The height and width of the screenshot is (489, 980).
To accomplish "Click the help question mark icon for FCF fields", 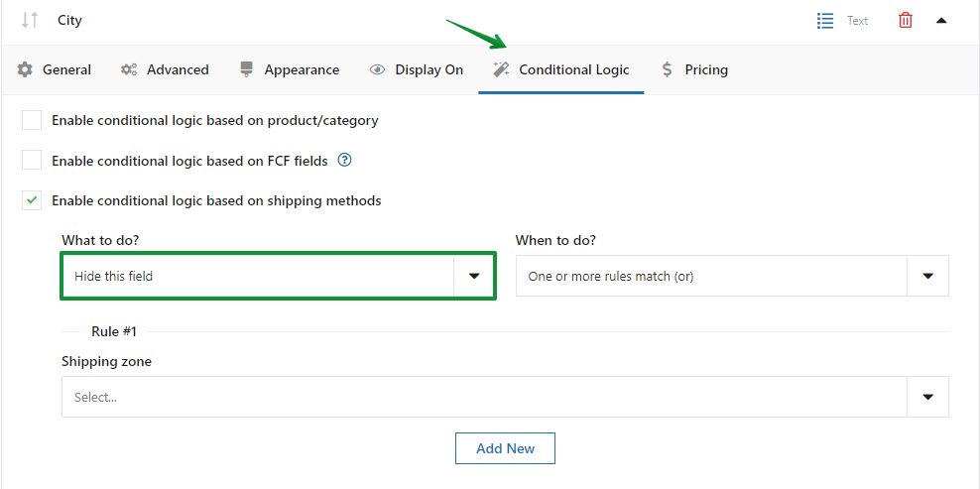I will point(345,160).
